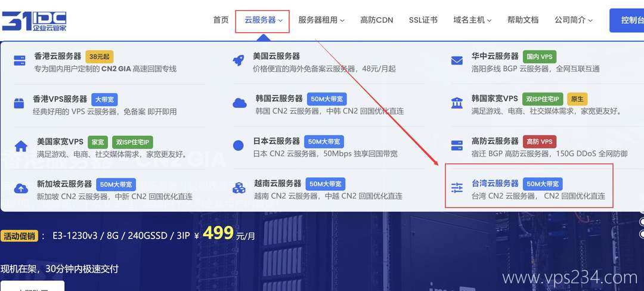Click 现机在架，30分钟内极速交付 text
The height and width of the screenshot is (291, 644).
60,269
